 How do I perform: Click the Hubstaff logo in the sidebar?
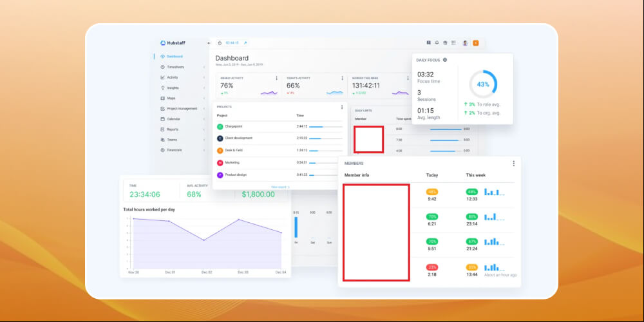pyautogui.click(x=173, y=43)
